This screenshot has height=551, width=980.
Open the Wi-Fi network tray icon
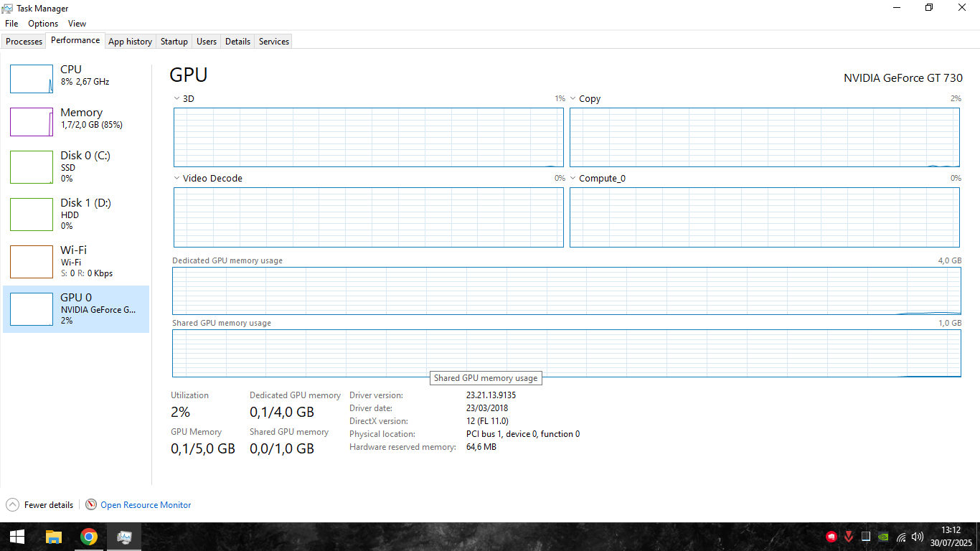tap(901, 537)
